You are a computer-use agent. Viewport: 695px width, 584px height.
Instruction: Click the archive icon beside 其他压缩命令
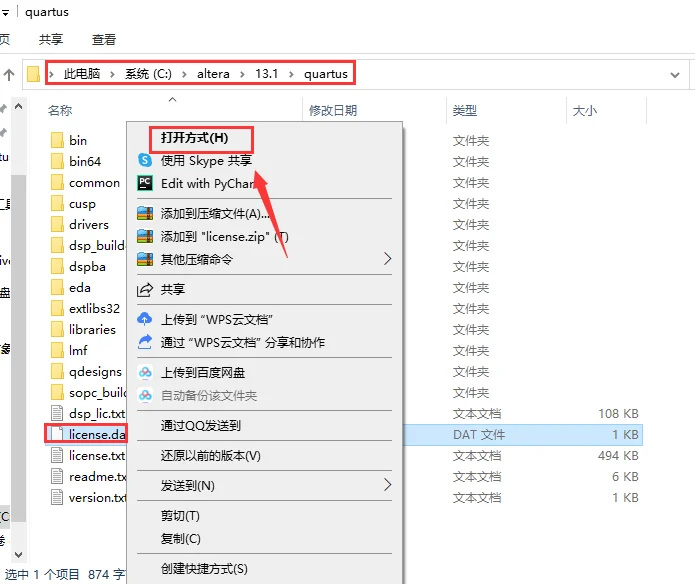tap(145, 259)
